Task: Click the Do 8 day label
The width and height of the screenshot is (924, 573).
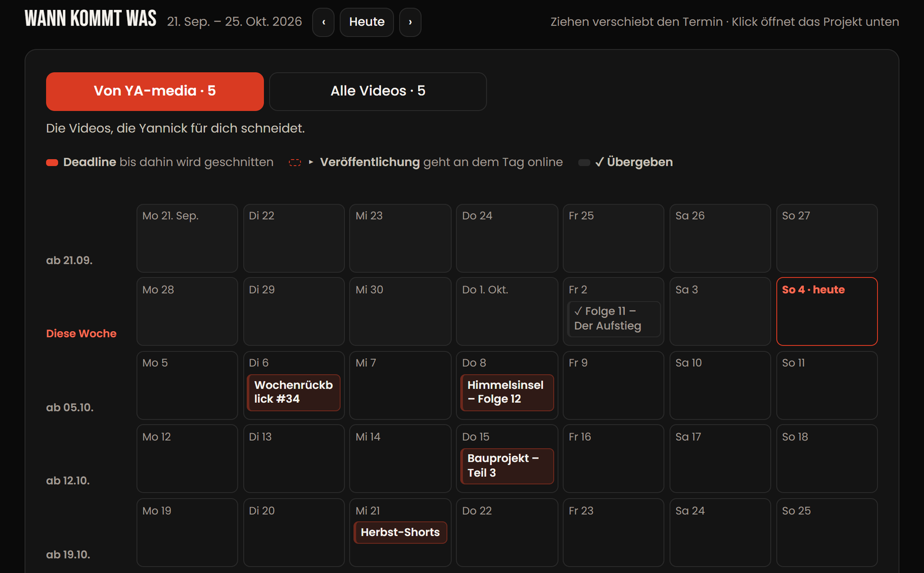Action: pos(474,363)
